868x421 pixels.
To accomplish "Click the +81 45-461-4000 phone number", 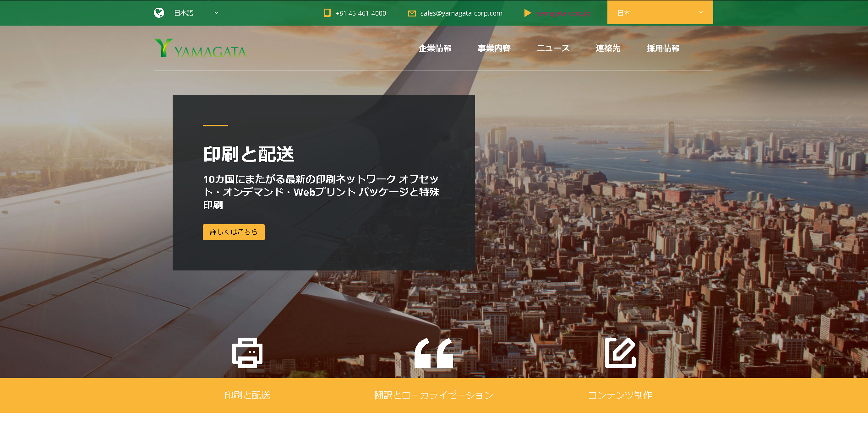I will click(x=360, y=13).
